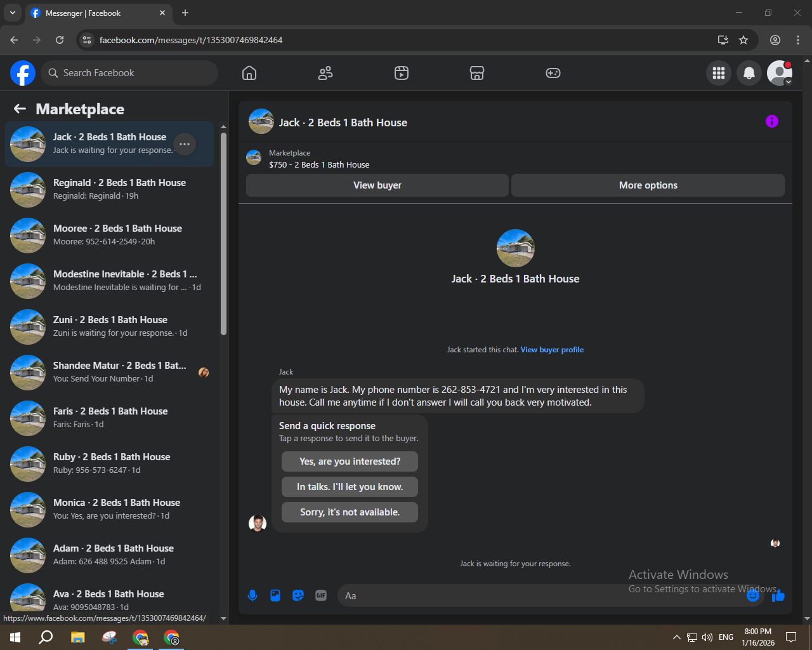This screenshot has width=812, height=650.
Task: Click the conversation list scroll-down arrow
Action: 223,618
